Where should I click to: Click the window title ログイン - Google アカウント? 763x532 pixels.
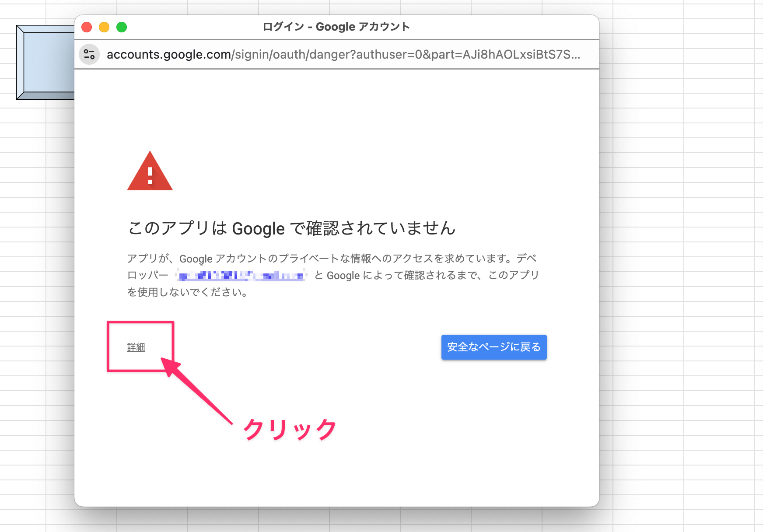pyautogui.click(x=336, y=27)
